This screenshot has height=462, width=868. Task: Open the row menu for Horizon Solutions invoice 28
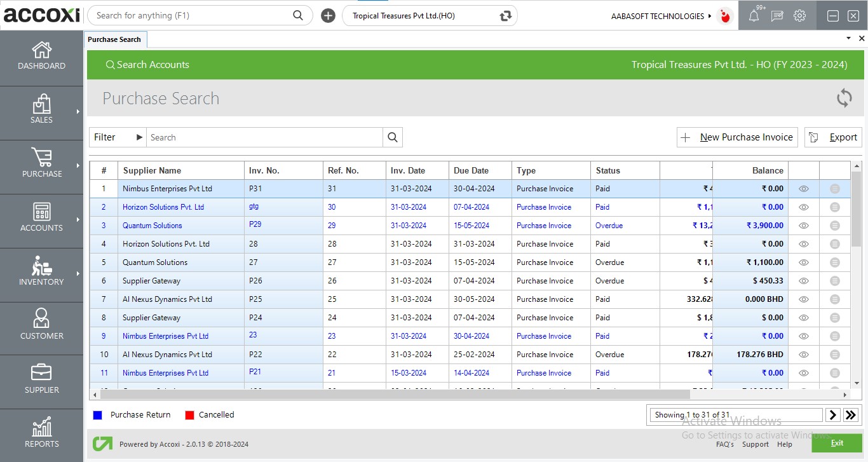click(834, 244)
